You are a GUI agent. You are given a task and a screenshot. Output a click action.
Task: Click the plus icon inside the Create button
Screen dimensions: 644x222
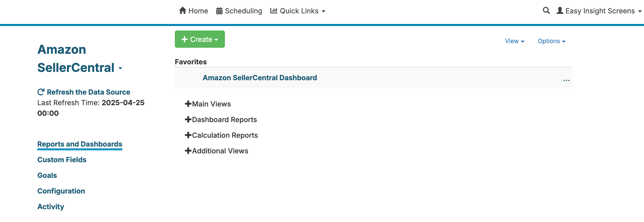click(x=184, y=39)
